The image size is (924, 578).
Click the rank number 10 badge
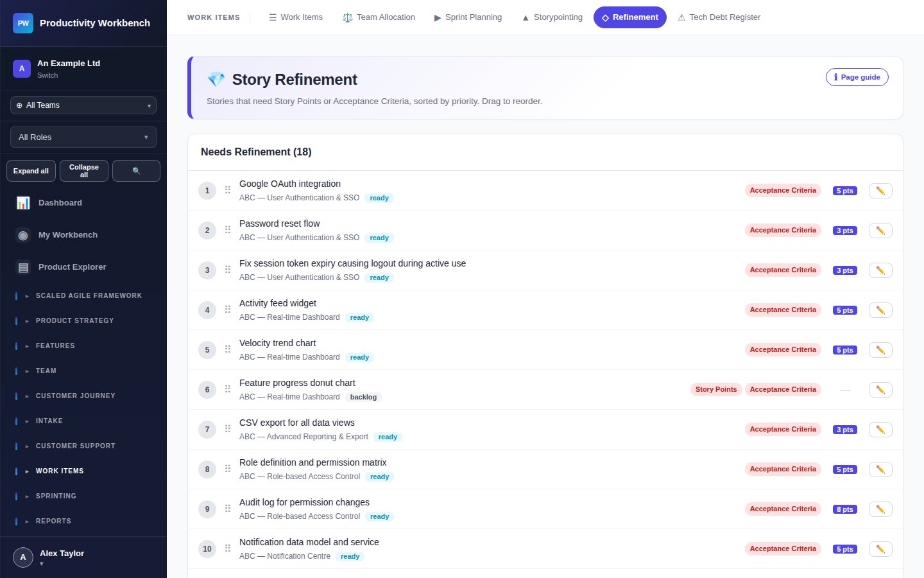(207, 549)
